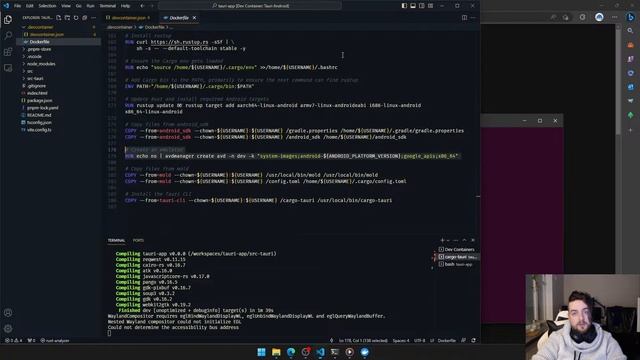Click the VS Code search command center box
Screen dimensions: 640x360
click(250, 6)
